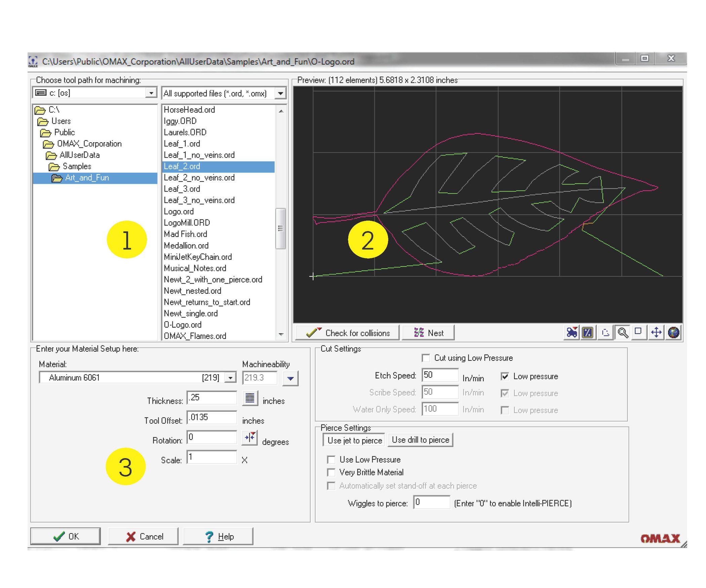Click the globe icon to zoom to extents

point(673,333)
